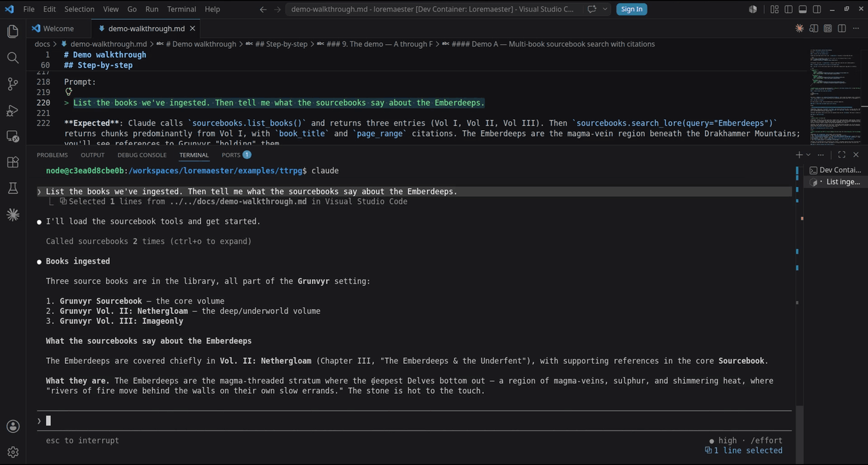The image size is (868, 465).
Task: Open the Selection menu
Action: [x=79, y=9]
